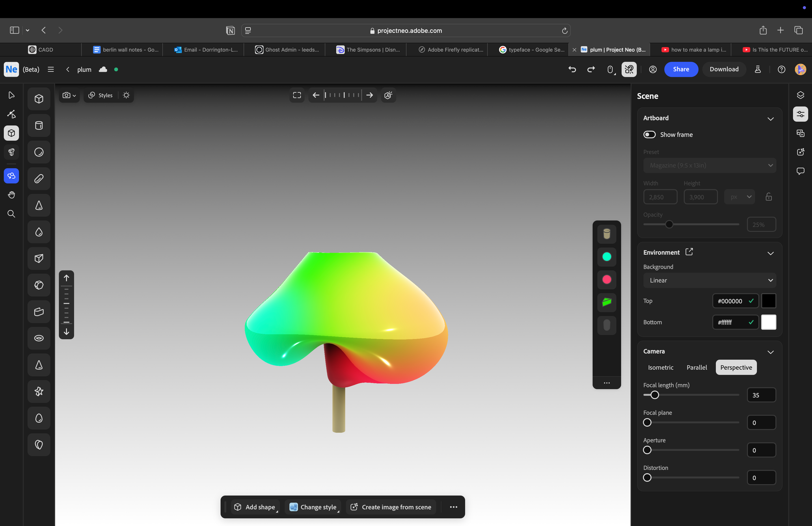This screenshot has height=526, width=812.
Task: Click the Share button
Action: click(x=681, y=69)
